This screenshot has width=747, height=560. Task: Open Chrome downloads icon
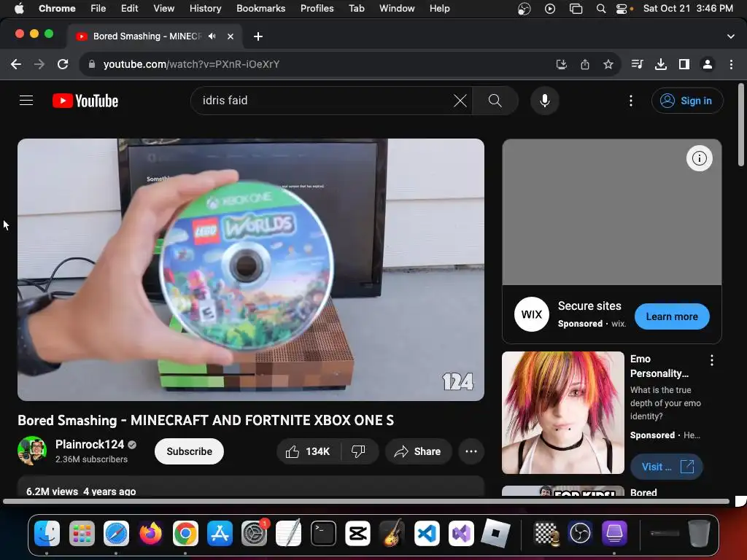tap(660, 64)
